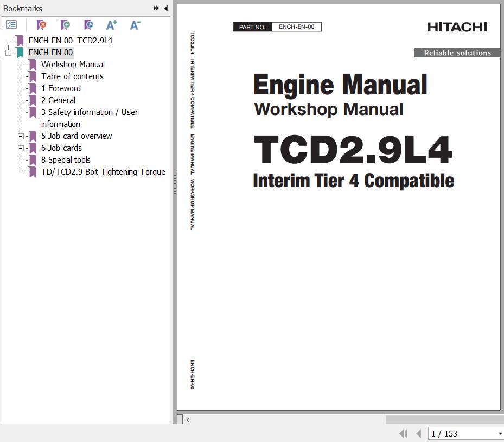Click the Engine Manual heading on the page
This screenshot has width=504, height=442.
[340, 85]
